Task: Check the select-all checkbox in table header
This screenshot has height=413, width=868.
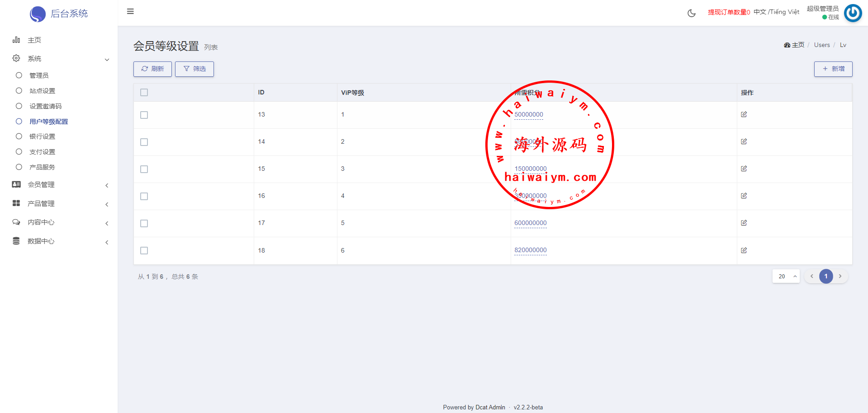Action: click(144, 93)
